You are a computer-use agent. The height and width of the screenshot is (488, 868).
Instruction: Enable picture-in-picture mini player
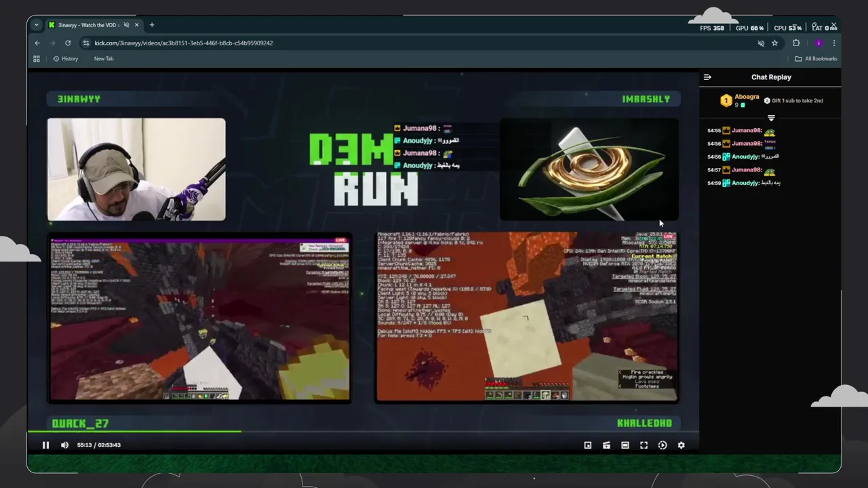click(x=588, y=445)
